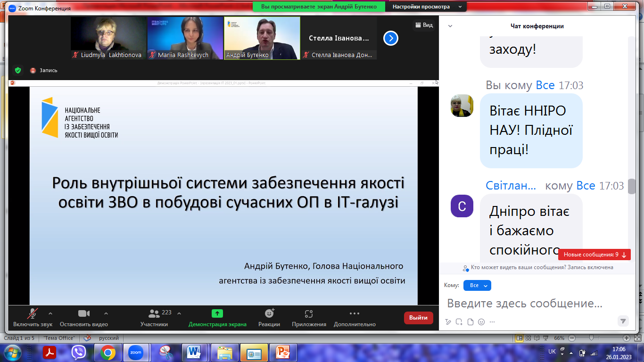Image resolution: width=644 pixels, height=362 pixels.
Task: Click the green Share Screen icon
Action: (x=217, y=314)
